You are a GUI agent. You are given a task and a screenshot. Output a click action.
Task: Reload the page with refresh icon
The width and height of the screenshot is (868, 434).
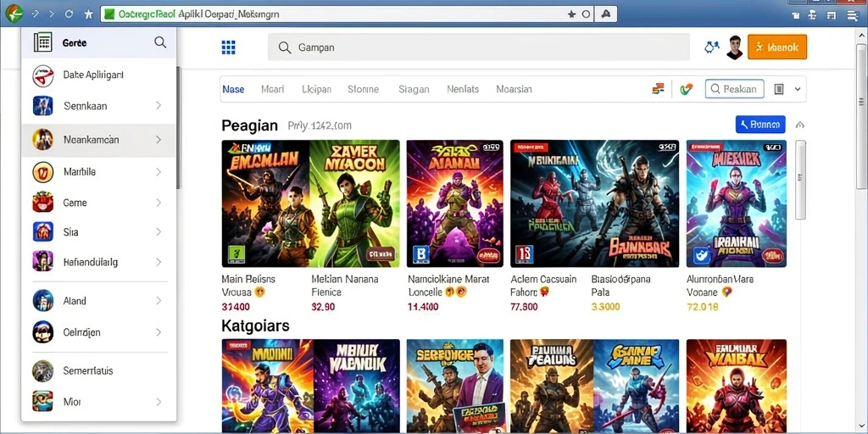pyautogui.click(x=69, y=14)
